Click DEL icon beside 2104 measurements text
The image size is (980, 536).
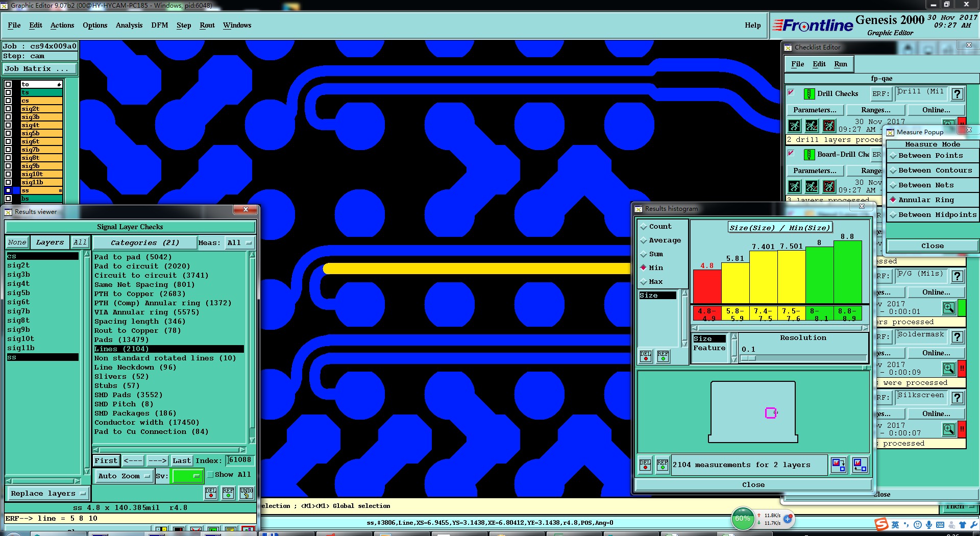coord(645,465)
